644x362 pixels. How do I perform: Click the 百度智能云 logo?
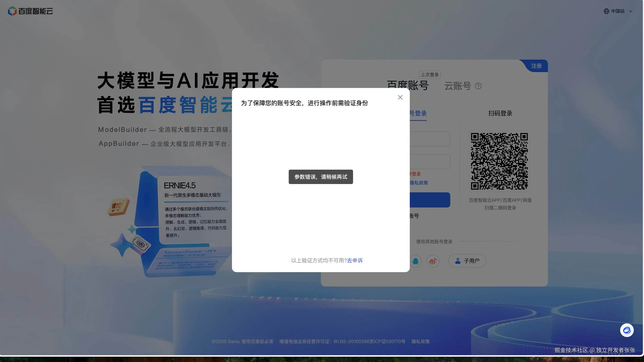[30, 11]
